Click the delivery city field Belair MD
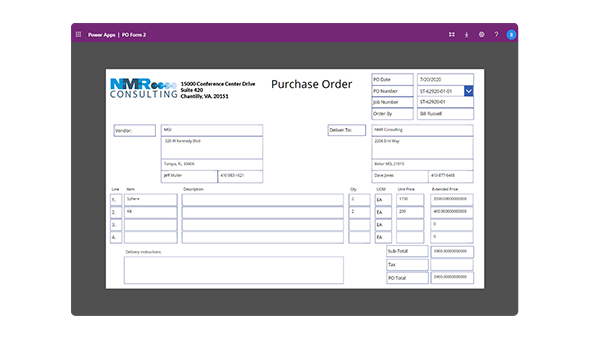The width and height of the screenshot is (590, 360). click(x=422, y=164)
